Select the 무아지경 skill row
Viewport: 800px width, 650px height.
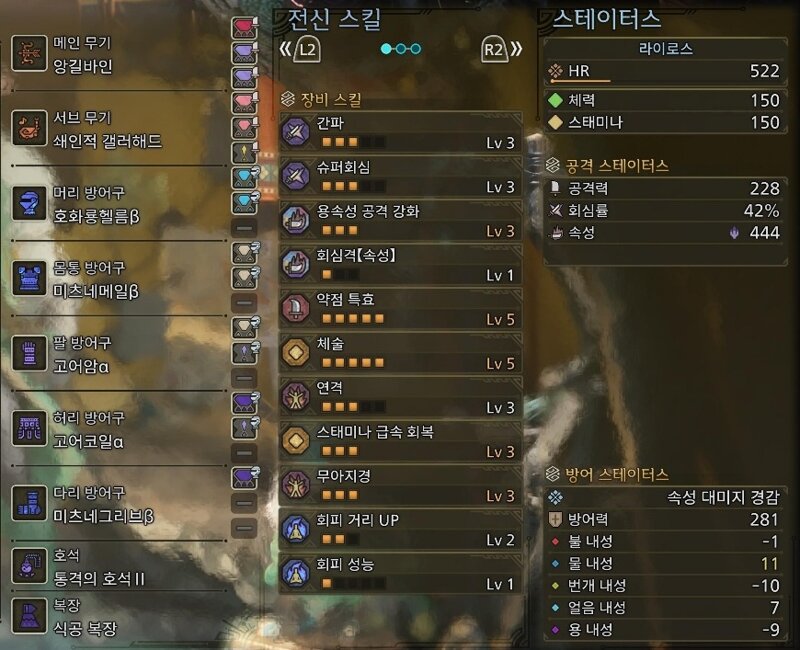coord(401,485)
